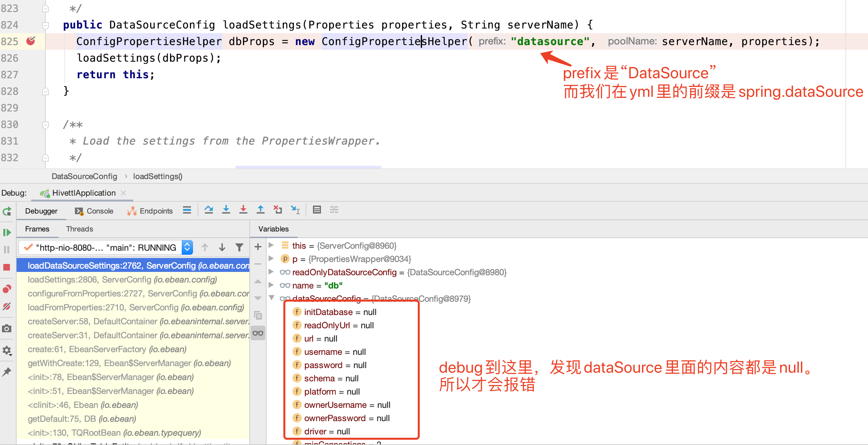Toggle the glasses watches-view button
The width and height of the screenshot is (868, 445).
[258, 333]
